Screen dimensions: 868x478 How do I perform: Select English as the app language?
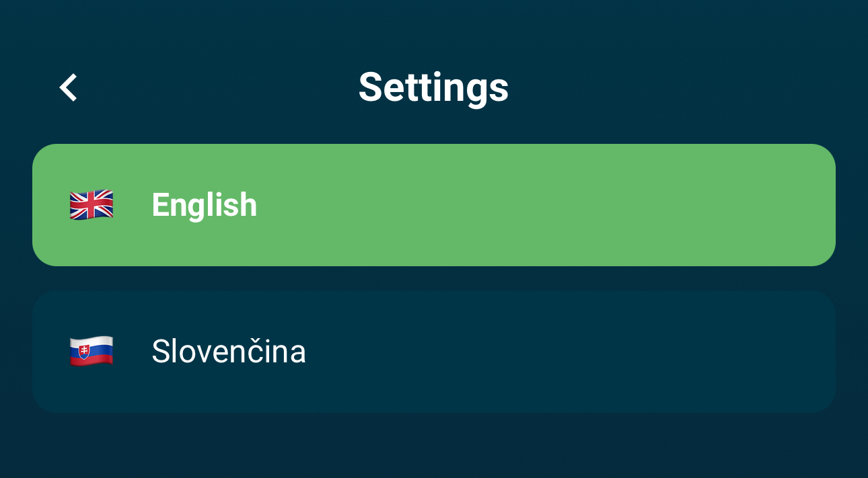pyautogui.click(x=433, y=205)
